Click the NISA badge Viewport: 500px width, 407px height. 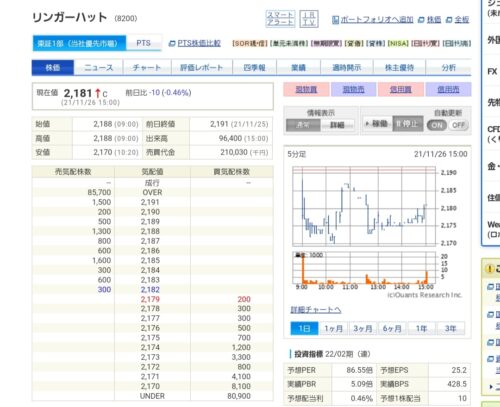(398, 43)
